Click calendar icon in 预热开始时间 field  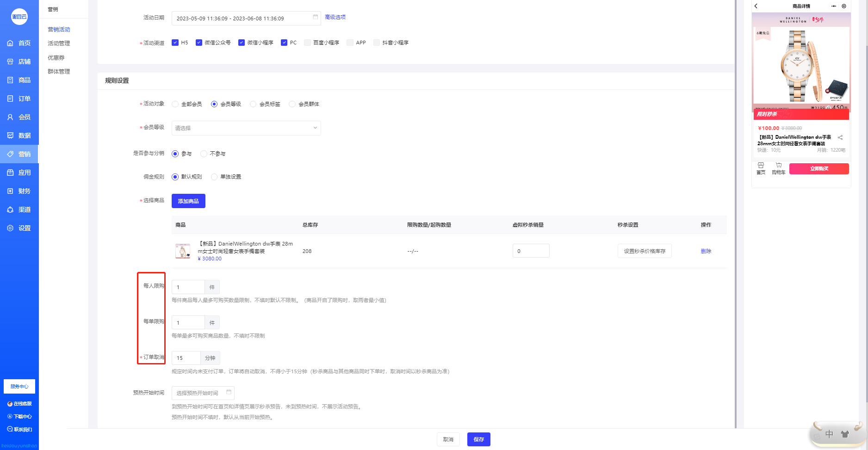pyautogui.click(x=229, y=392)
